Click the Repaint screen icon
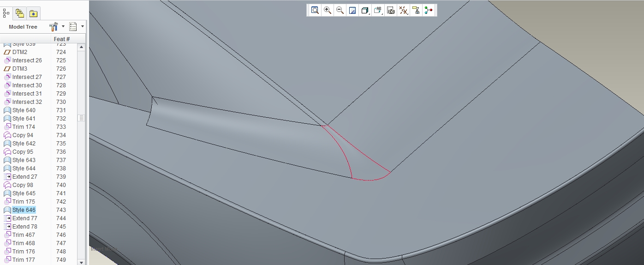Screen dimensions: 644x265 coord(352,10)
